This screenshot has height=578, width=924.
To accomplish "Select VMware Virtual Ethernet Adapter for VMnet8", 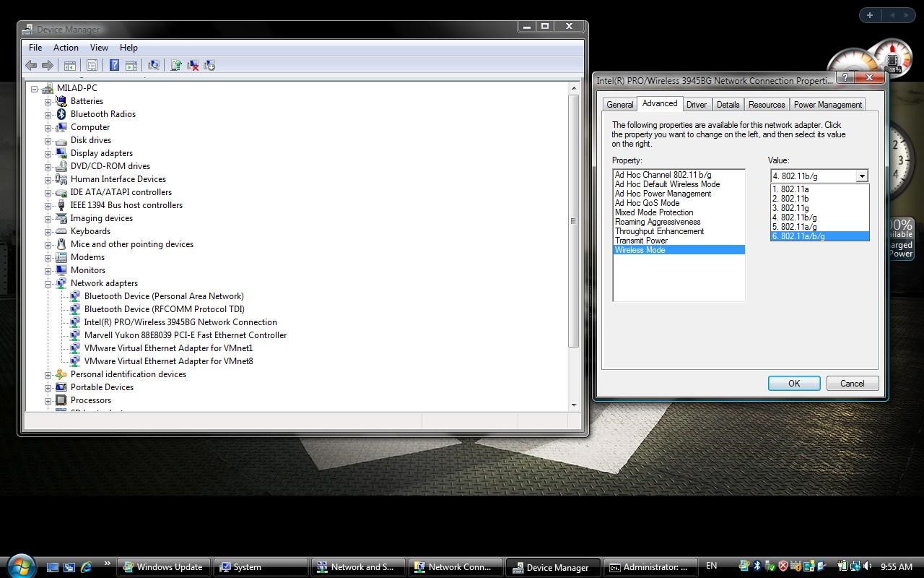I will point(168,361).
